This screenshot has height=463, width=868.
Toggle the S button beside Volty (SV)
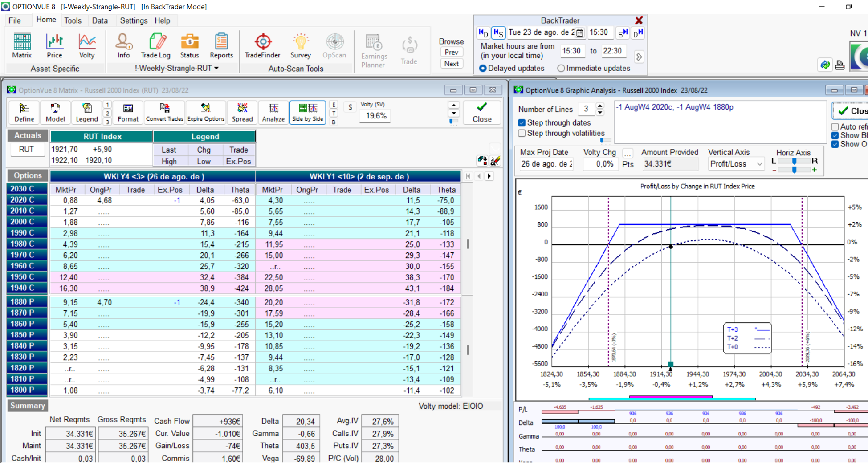350,107
